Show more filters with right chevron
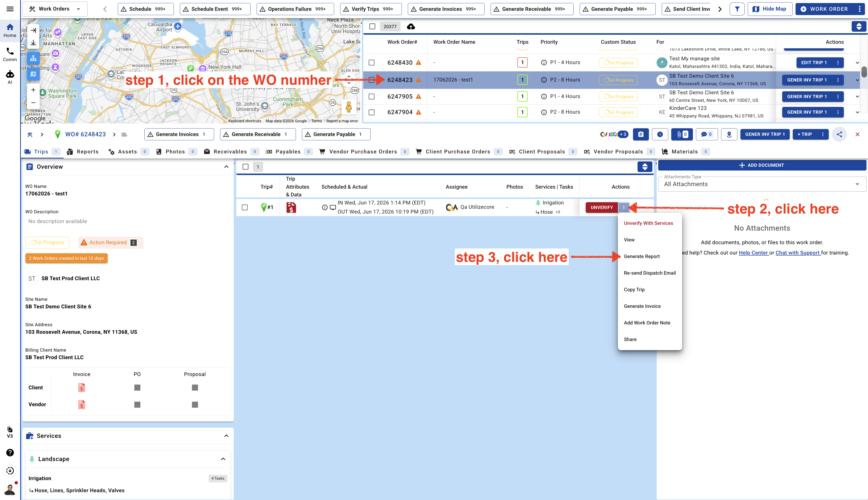The width and height of the screenshot is (868, 500). pos(720,9)
